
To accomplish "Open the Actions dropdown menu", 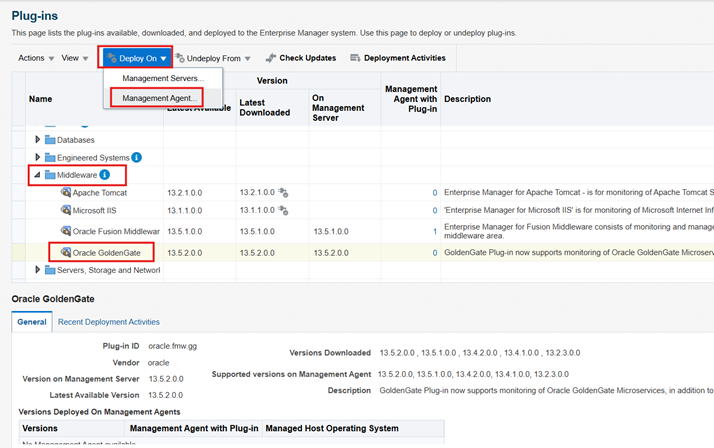I will click(x=36, y=58).
